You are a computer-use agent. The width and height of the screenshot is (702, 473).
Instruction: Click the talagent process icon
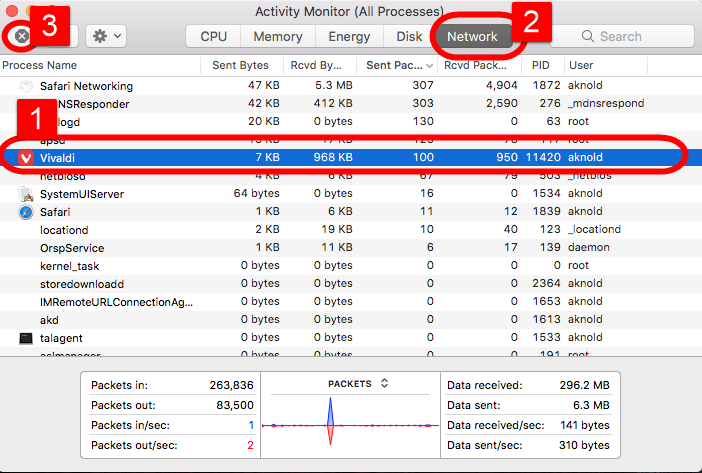[x=26, y=338]
